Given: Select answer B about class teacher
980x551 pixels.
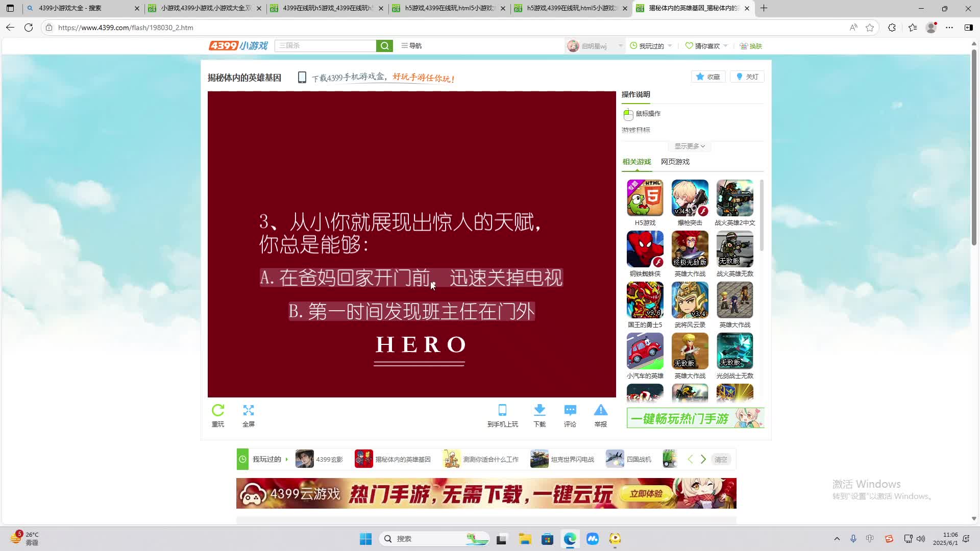Looking at the screenshot, I should click(x=411, y=311).
